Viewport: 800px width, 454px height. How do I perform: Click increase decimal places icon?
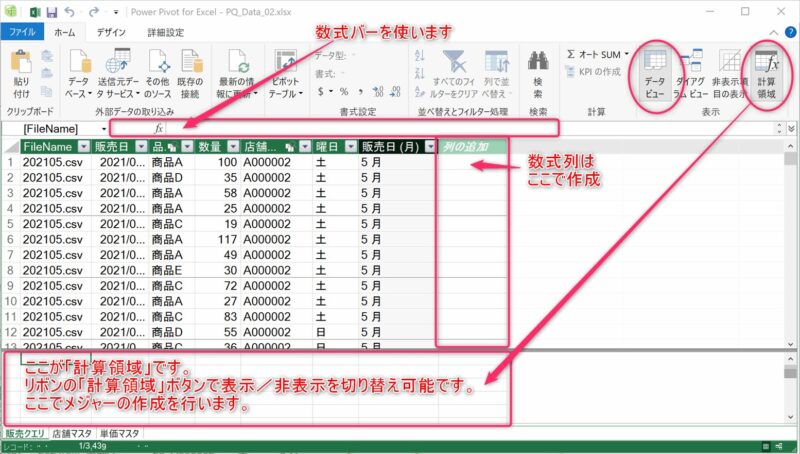pyautogui.click(x=378, y=92)
